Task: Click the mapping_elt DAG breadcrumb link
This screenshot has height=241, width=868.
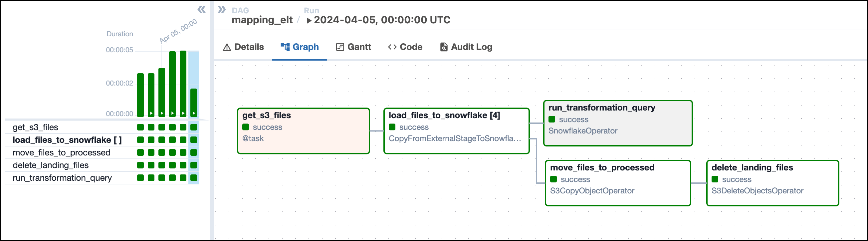Action: point(262,20)
